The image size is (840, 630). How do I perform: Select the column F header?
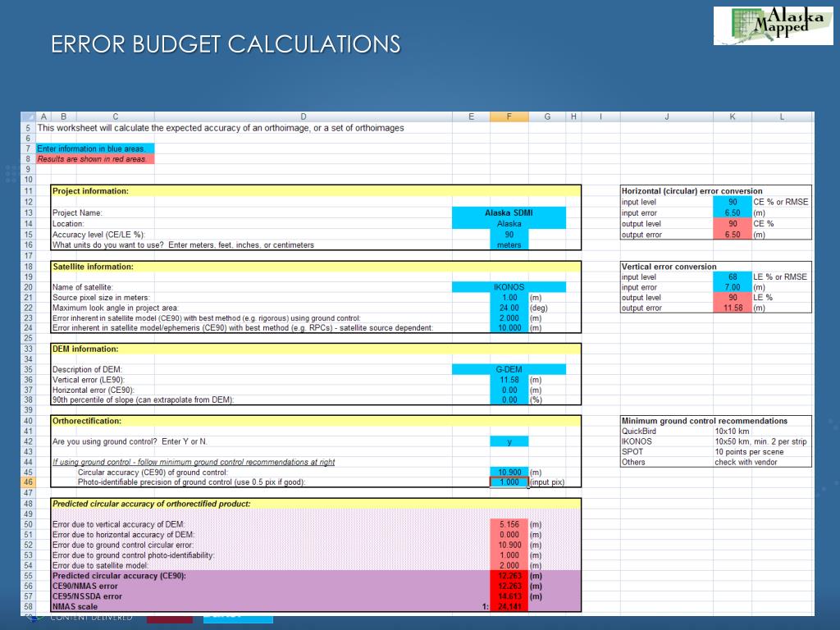click(x=509, y=116)
